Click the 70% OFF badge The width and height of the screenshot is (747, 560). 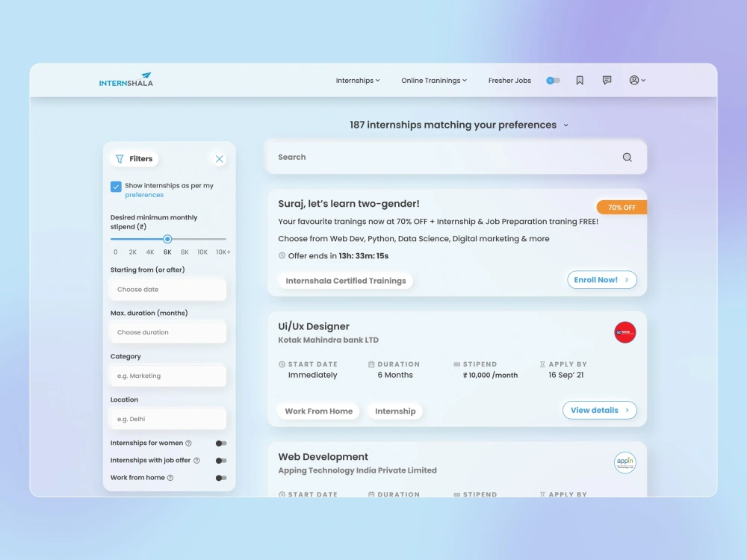(622, 207)
